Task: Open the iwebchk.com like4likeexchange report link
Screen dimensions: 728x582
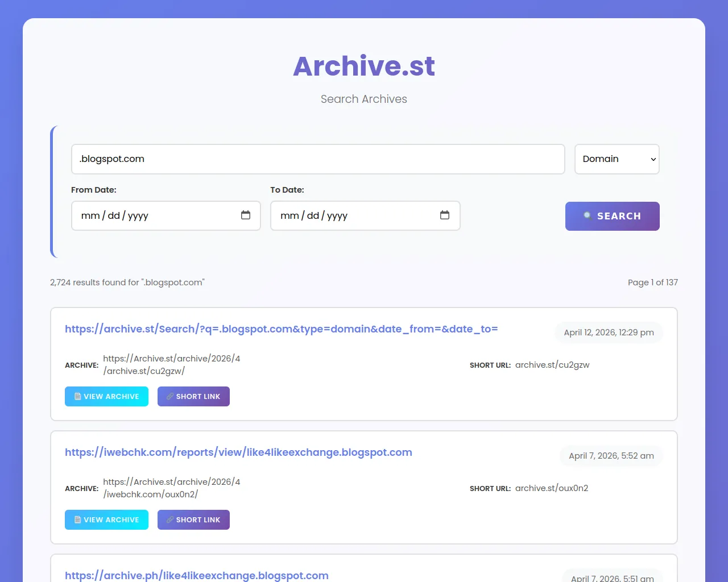Action: click(x=238, y=452)
